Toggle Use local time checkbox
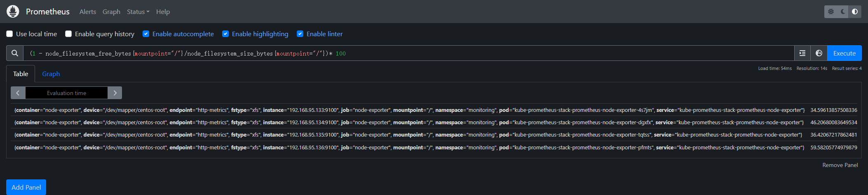This screenshot has height=195, width=868. [x=9, y=34]
